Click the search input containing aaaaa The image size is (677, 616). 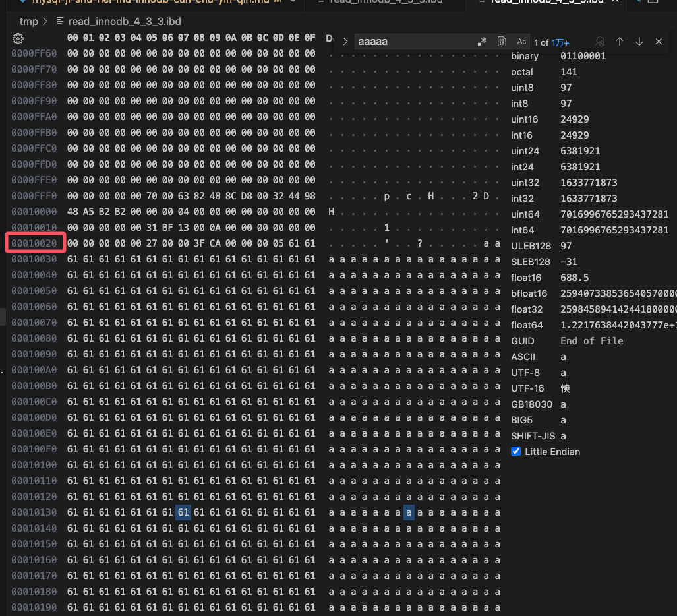(412, 42)
